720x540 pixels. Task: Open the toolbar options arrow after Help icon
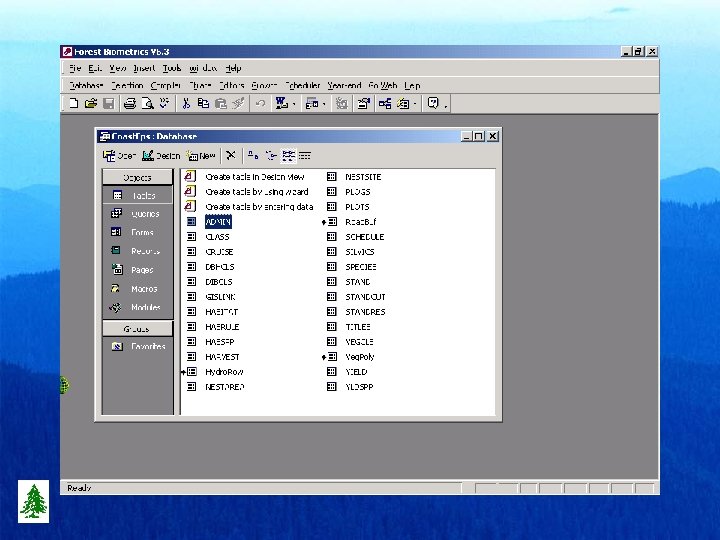(445, 105)
